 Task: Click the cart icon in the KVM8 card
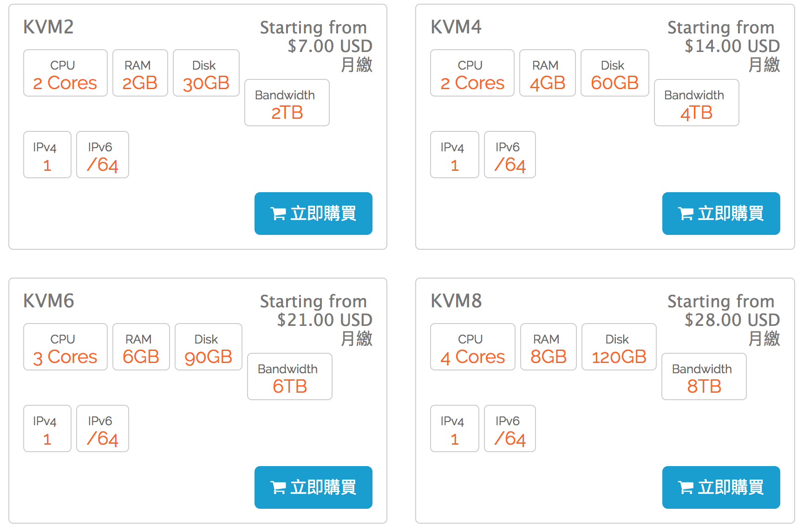686,488
